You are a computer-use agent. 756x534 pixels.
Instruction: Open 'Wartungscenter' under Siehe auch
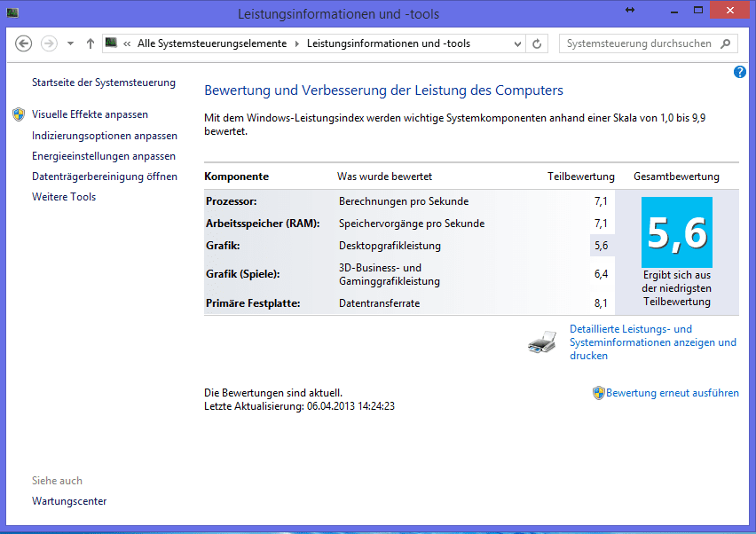69,501
